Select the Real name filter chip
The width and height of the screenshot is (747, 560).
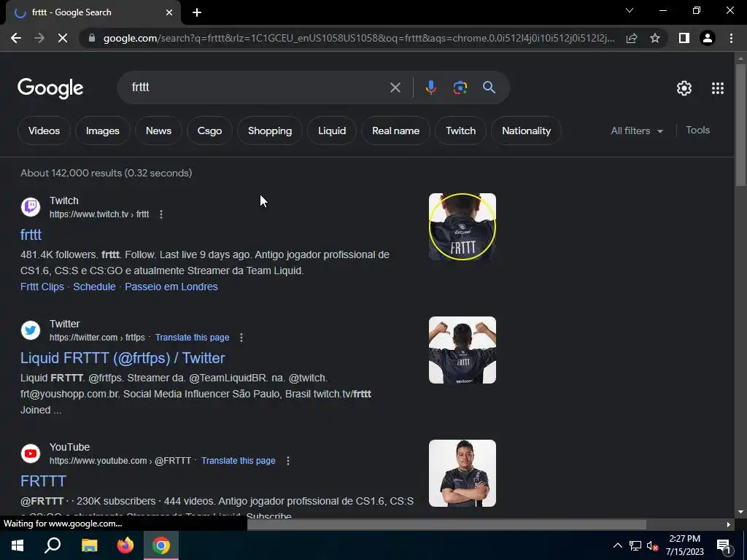click(395, 131)
